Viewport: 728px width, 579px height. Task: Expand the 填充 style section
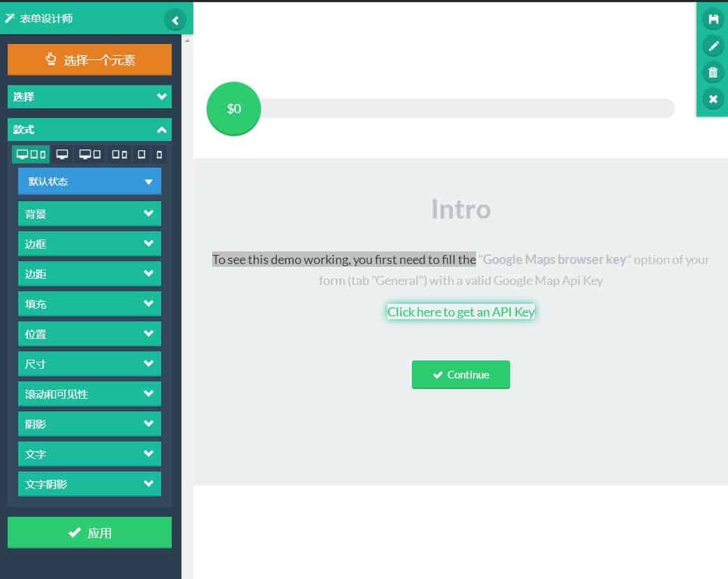[89, 304]
